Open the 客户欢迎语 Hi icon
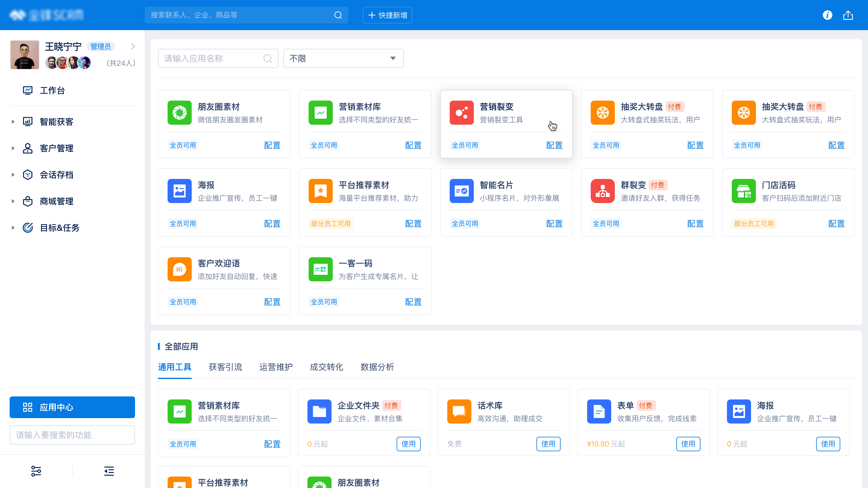868x488 pixels. coord(179,269)
